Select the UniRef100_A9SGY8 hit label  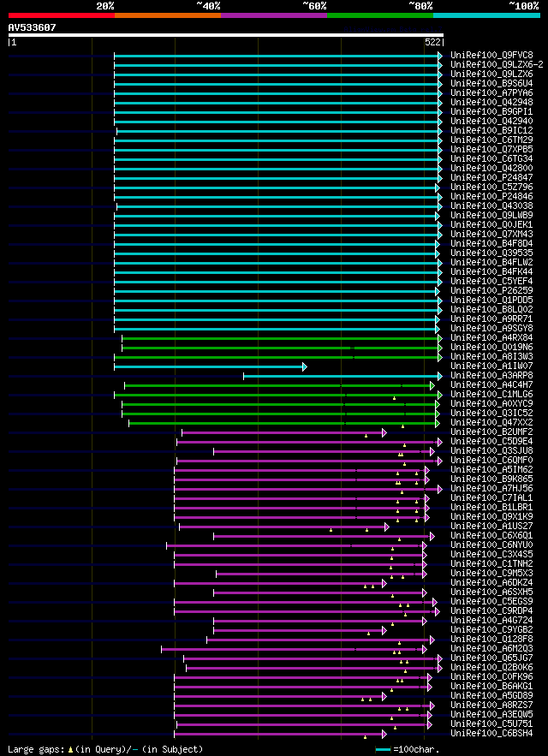(x=492, y=329)
